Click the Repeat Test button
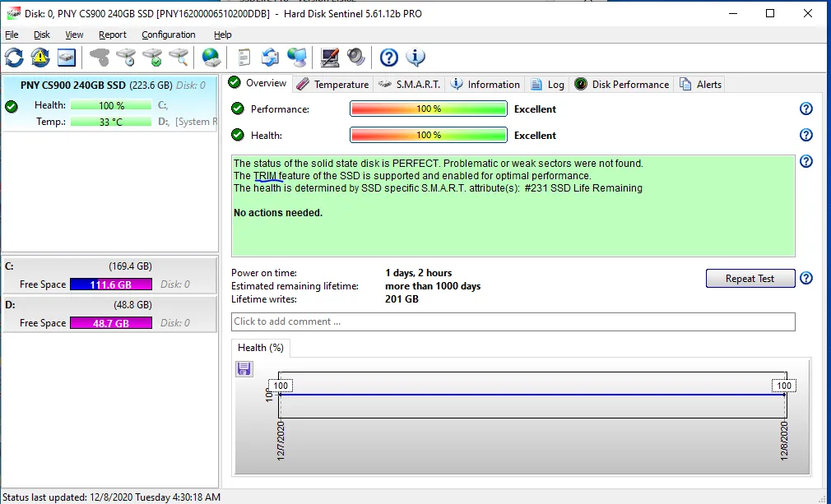This screenshot has width=831, height=504. pos(750,279)
